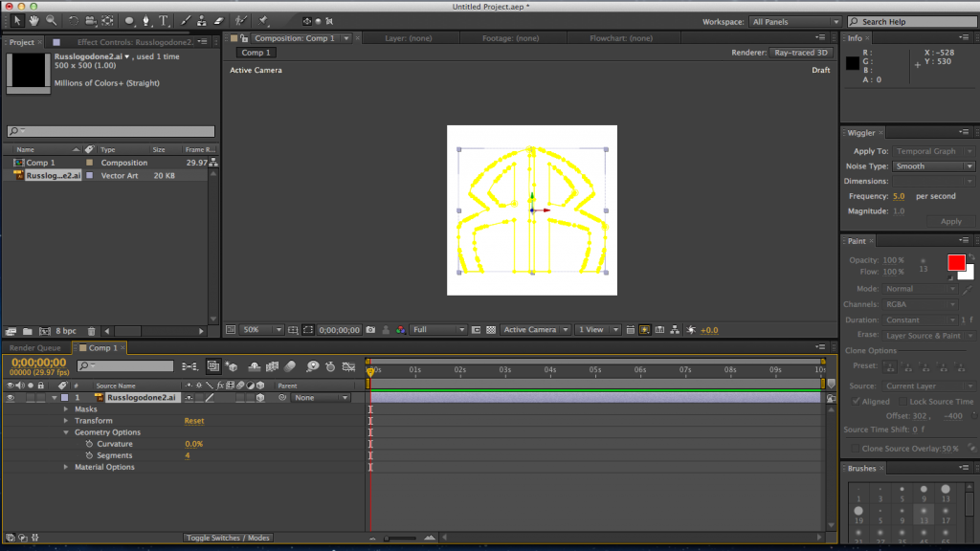The image size is (980, 551).
Task: Click the red foreground color swatch
Action: [955, 262]
